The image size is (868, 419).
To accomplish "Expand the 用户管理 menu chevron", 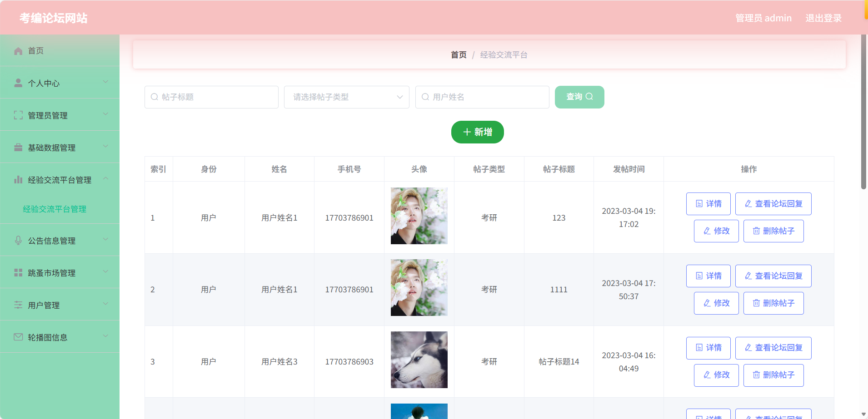I will [x=105, y=304].
